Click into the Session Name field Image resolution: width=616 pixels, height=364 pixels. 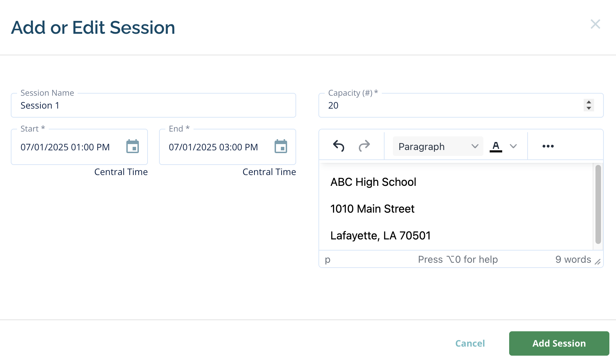click(153, 105)
